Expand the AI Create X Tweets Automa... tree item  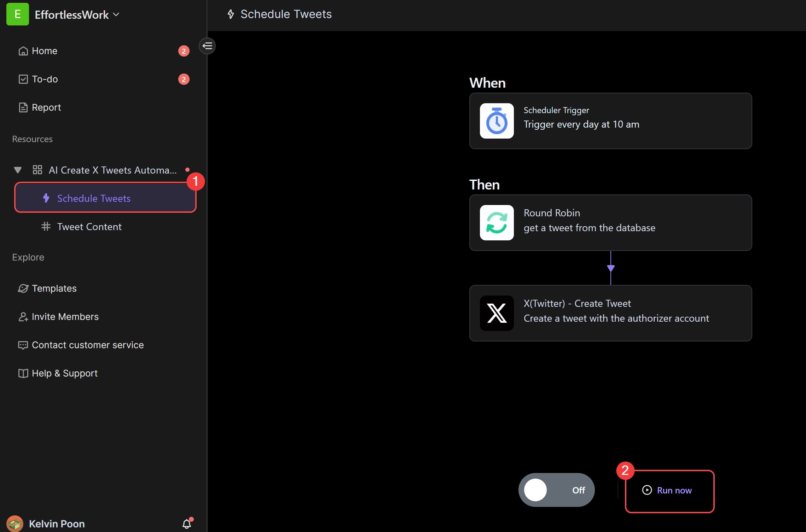click(x=17, y=170)
